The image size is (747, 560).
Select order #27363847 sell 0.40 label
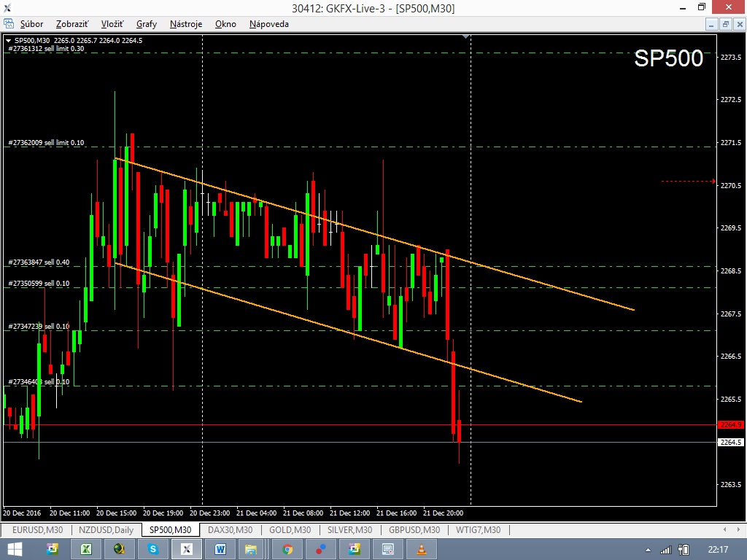click(39, 262)
